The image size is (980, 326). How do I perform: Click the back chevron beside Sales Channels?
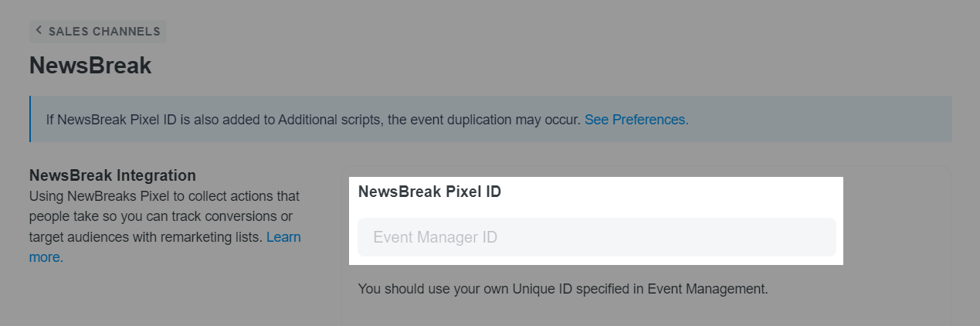point(39,31)
